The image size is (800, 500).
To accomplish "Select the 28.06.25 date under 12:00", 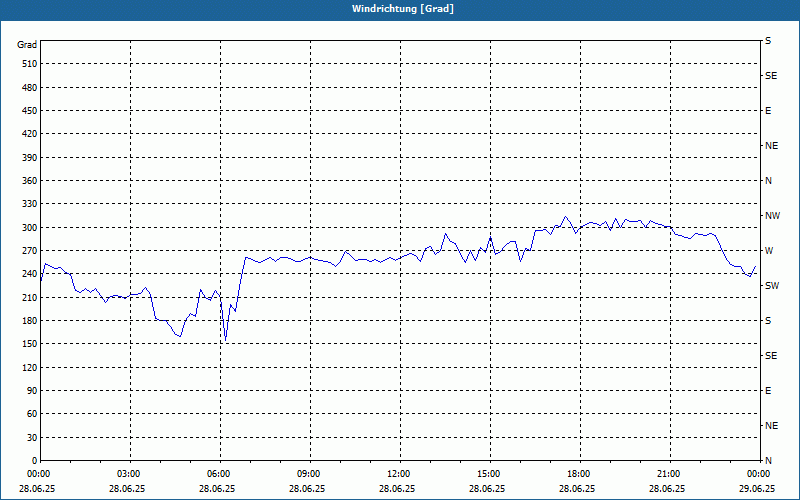I will (x=397, y=488).
